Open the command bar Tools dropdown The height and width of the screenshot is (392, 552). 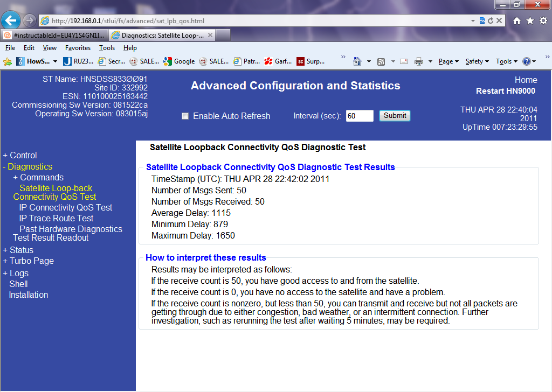(x=507, y=61)
